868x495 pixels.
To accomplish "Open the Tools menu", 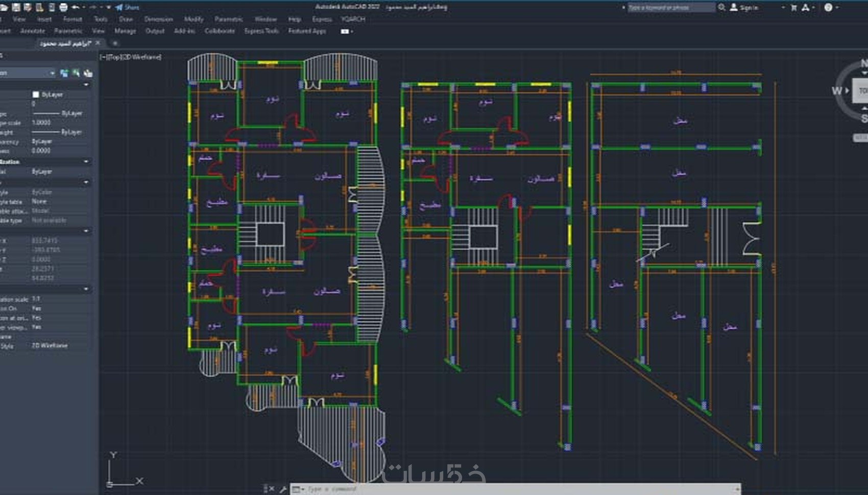I will [x=101, y=19].
